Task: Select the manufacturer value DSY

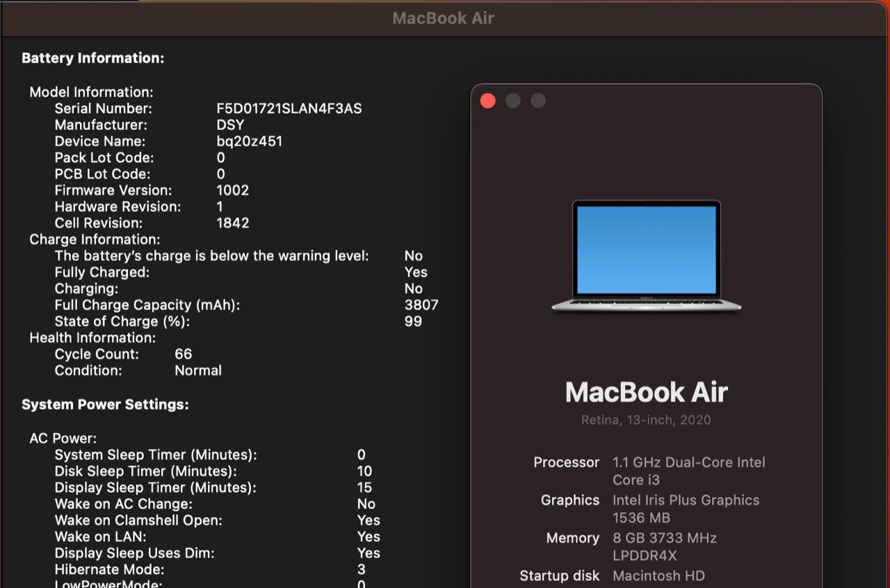Action: point(230,125)
